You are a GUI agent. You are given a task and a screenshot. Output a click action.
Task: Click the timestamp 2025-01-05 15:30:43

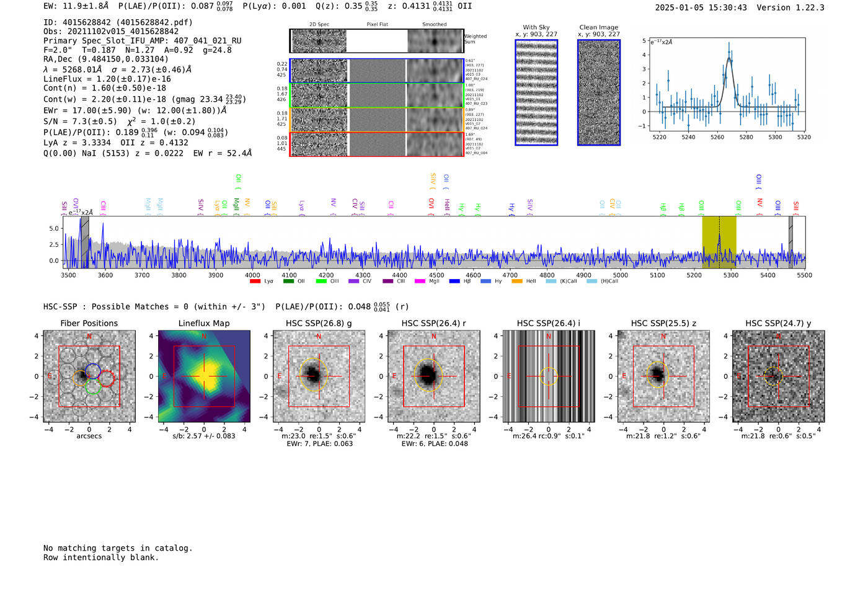[701, 7]
